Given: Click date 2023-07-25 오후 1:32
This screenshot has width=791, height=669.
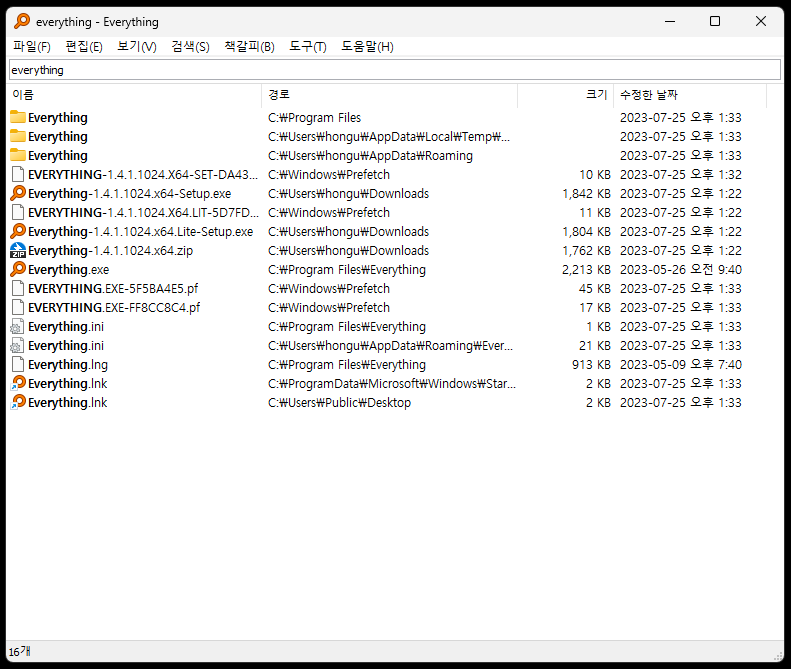Looking at the screenshot, I should click(681, 175).
